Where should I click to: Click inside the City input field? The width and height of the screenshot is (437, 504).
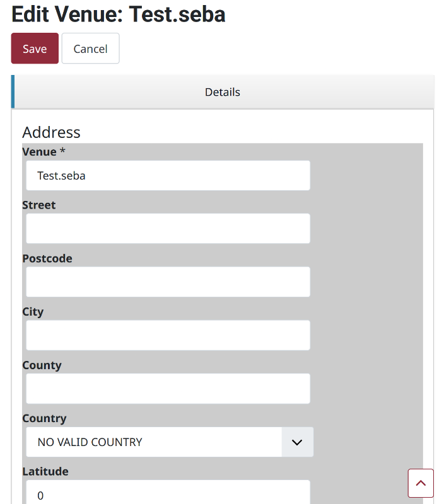[168, 335]
